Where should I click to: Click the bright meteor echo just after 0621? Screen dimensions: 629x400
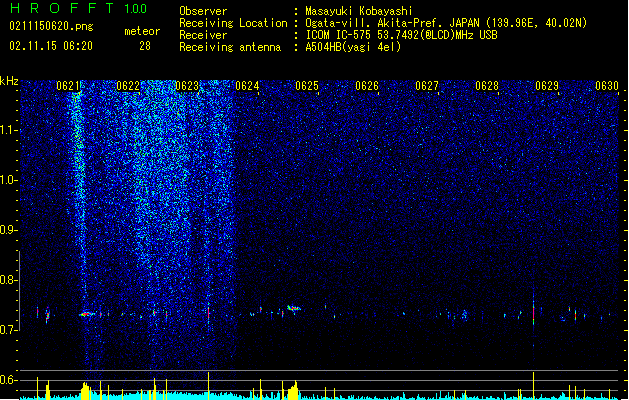pyautogui.click(x=87, y=314)
